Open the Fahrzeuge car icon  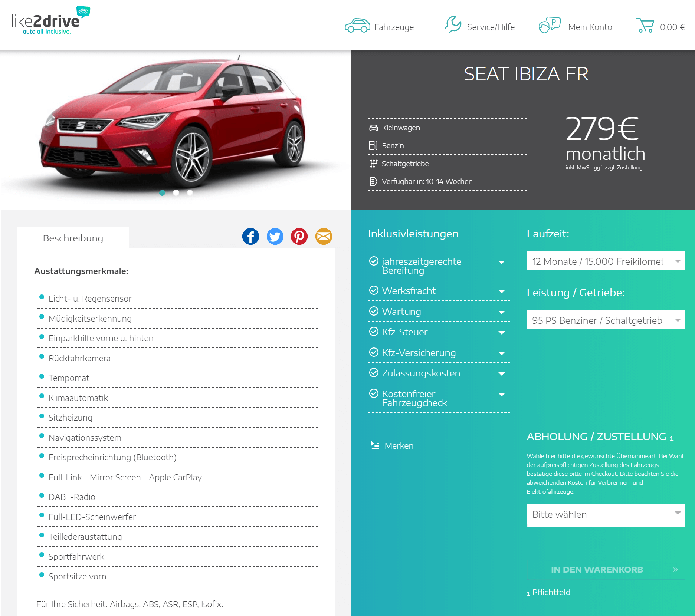coord(357,26)
